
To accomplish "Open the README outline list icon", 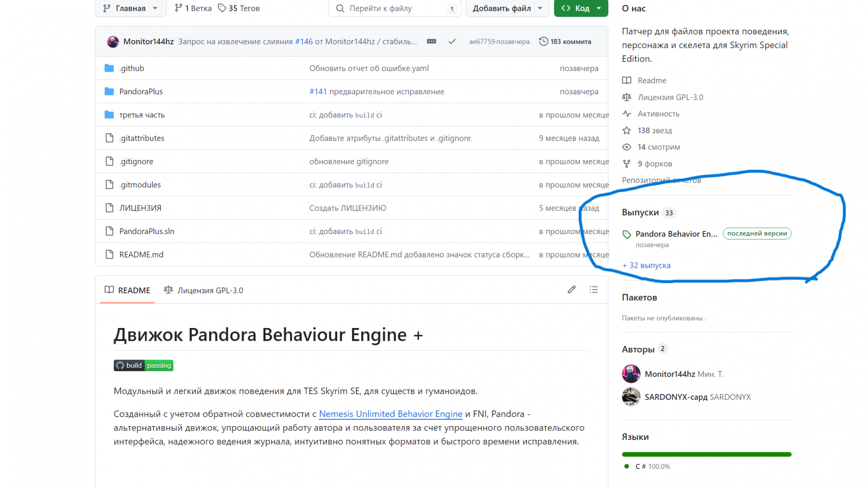I will [x=594, y=290].
